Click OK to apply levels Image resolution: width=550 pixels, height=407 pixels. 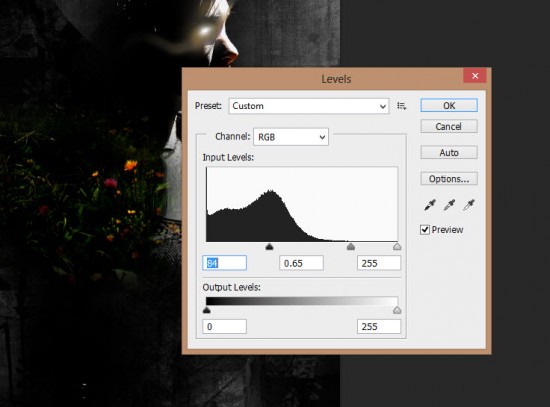pyautogui.click(x=449, y=106)
